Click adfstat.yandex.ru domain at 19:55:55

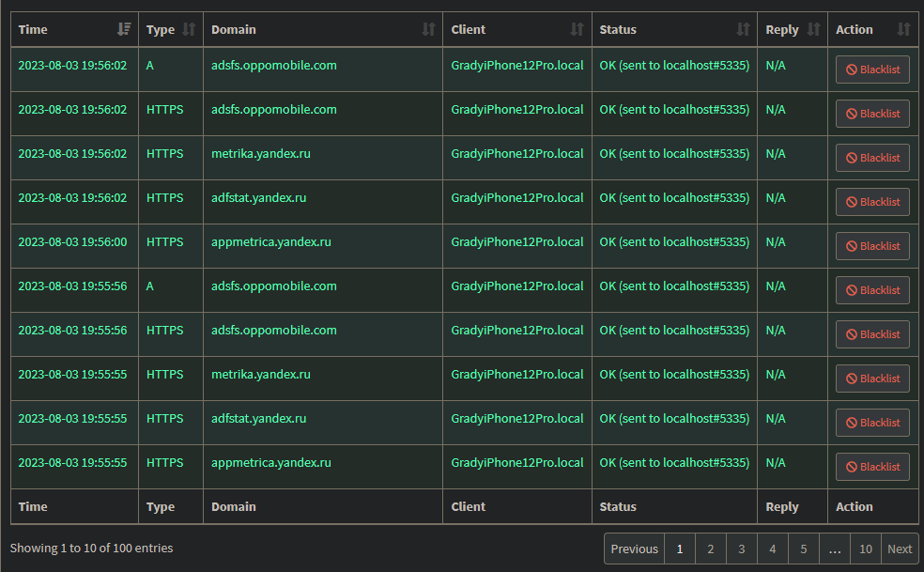[x=258, y=419]
